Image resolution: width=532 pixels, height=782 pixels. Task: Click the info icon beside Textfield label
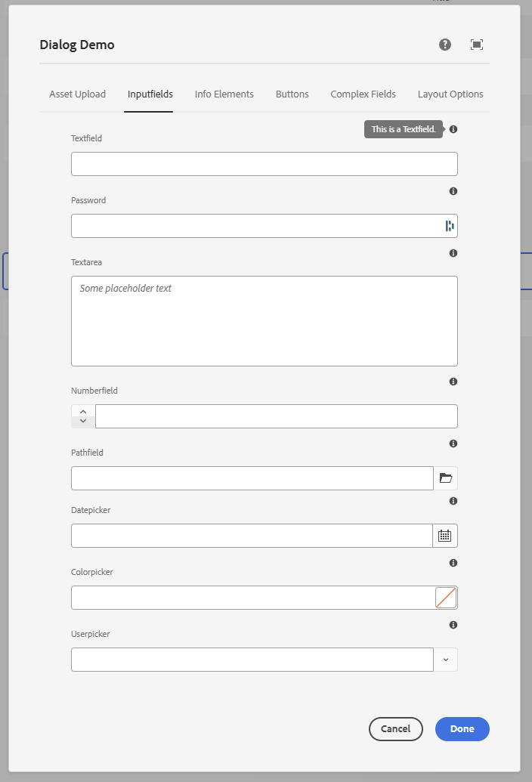point(453,129)
